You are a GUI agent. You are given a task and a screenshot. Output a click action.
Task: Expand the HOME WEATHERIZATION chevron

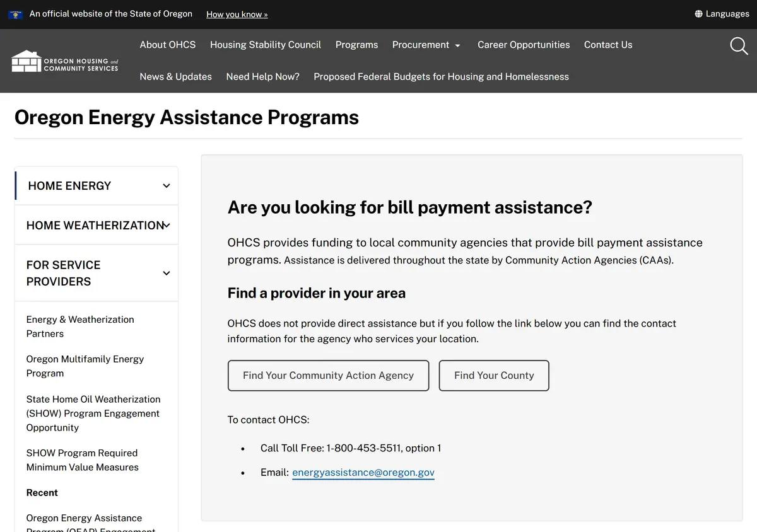pos(167,226)
